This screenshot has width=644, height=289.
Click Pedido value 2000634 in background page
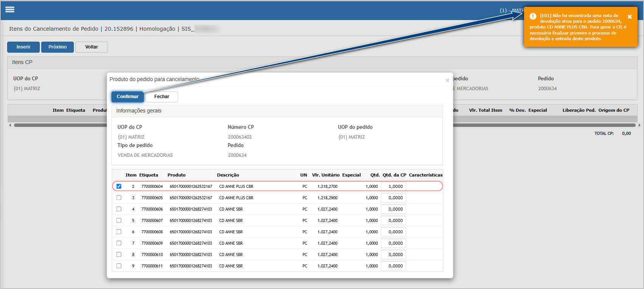click(x=548, y=89)
